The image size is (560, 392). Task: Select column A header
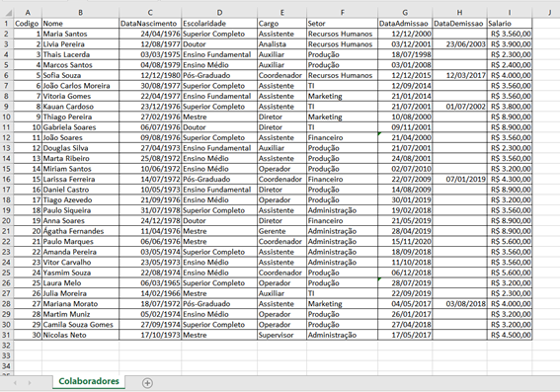[x=28, y=13]
